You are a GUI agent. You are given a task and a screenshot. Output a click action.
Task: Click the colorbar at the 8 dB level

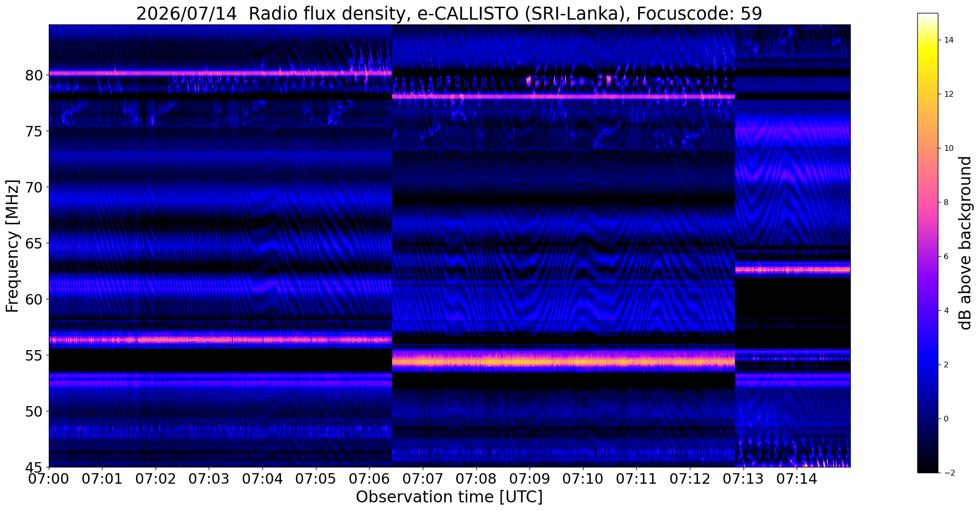(x=927, y=202)
